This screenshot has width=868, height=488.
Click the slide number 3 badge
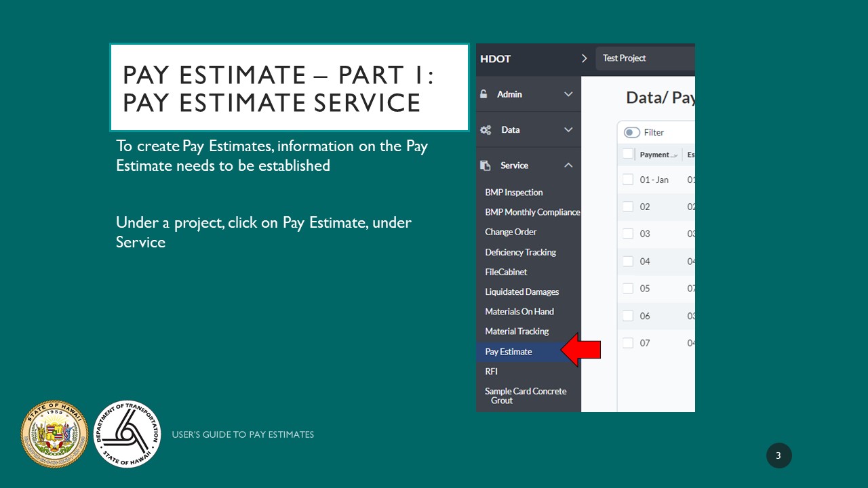point(778,455)
